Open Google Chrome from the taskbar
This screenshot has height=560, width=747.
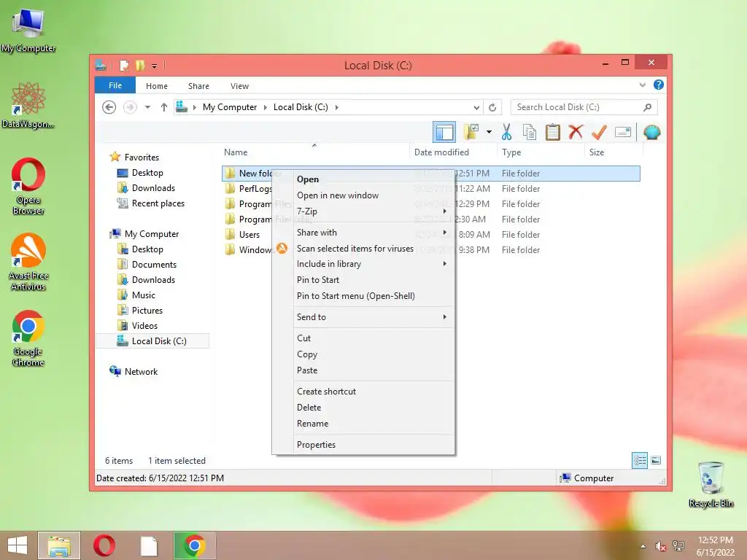click(194, 545)
